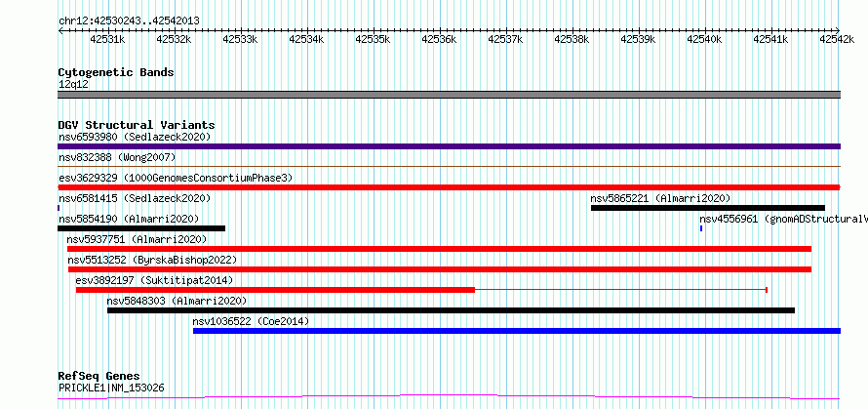This screenshot has height=409, width=868.
Task: Click the magenta PRICKLE1 gene intron line
Action: pos(449,396)
